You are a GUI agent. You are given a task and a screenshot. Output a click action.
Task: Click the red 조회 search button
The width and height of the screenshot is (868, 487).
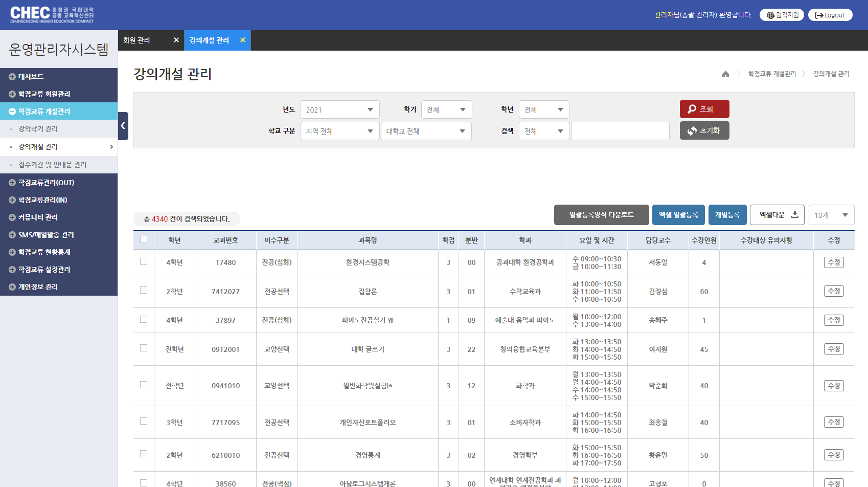pyautogui.click(x=704, y=109)
